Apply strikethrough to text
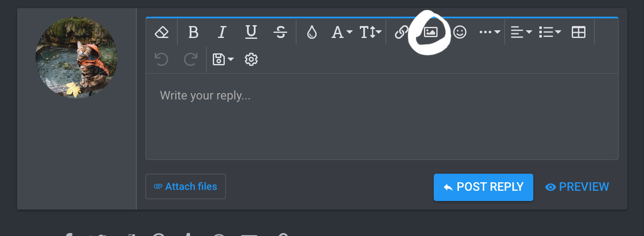Screen dimensions: 644x236 [280, 32]
